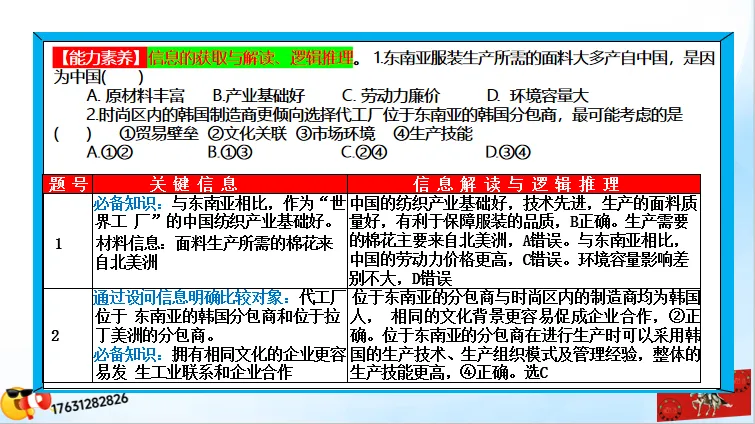Click the sunglasses emoji with megaphone

pyautogui.click(x=24, y=405)
